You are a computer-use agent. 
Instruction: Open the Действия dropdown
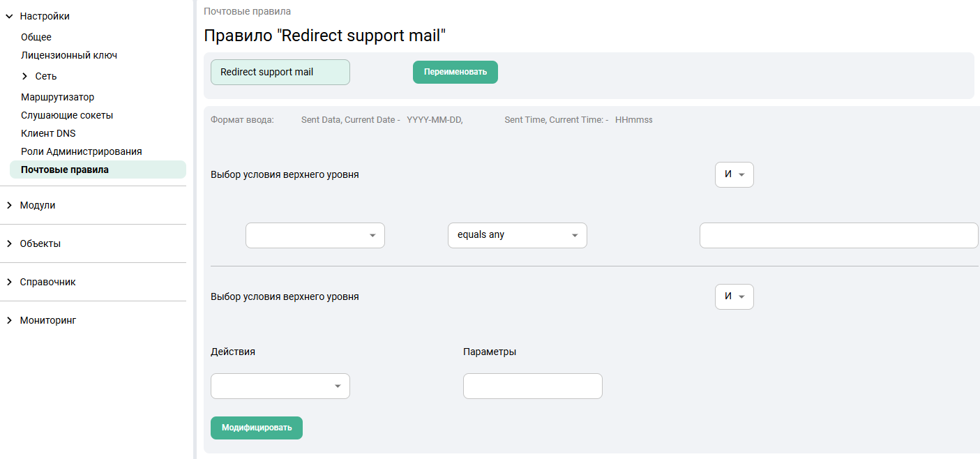(280, 386)
